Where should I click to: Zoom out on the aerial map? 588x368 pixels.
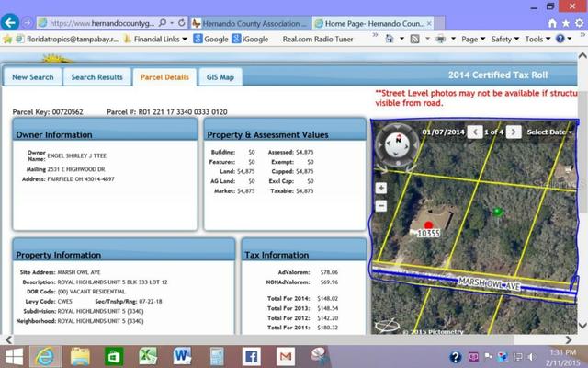381,205
